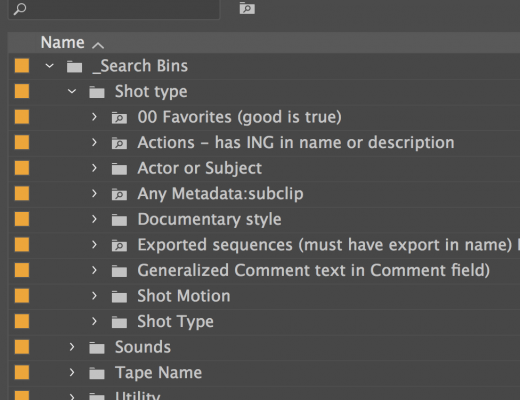Click Documentary style folder icon
The height and width of the screenshot is (400, 520).
pyautogui.click(x=119, y=220)
